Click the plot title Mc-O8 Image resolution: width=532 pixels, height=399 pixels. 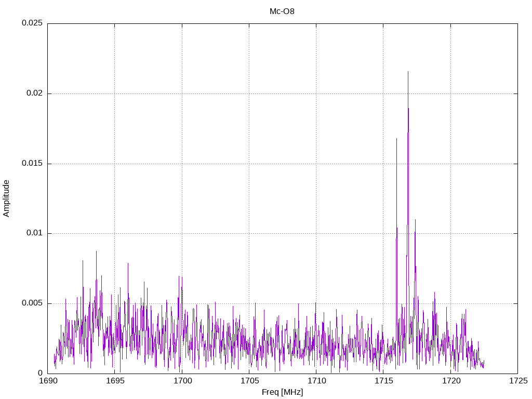point(282,11)
